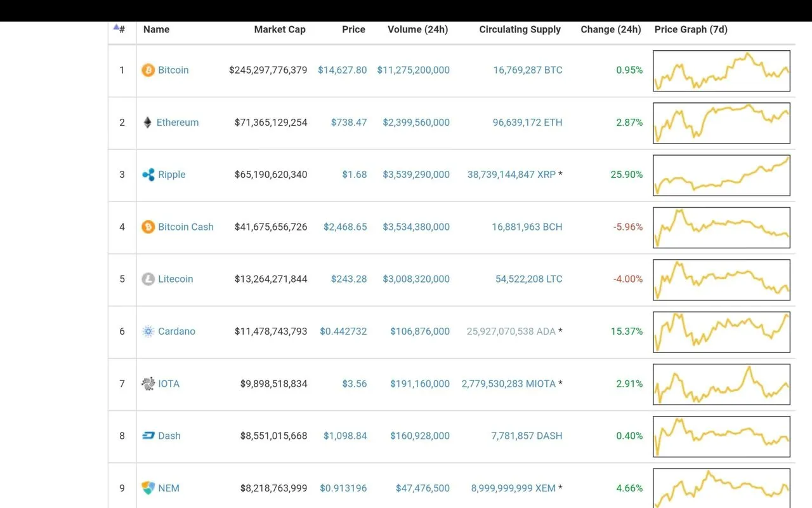
Task: Click Ethereum price $738.47
Action: tap(349, 123)
